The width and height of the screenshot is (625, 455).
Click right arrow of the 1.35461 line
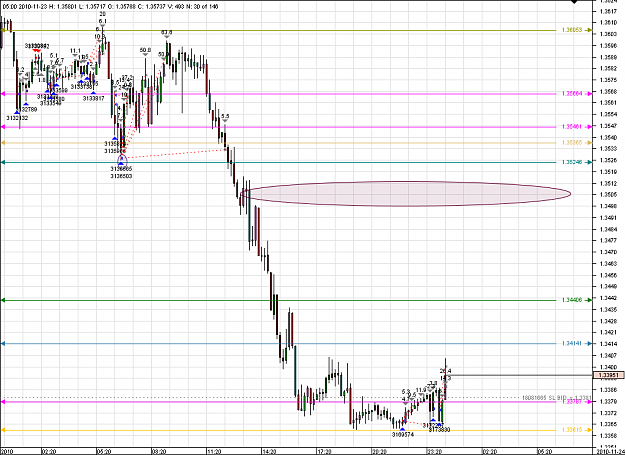point(589,127)
